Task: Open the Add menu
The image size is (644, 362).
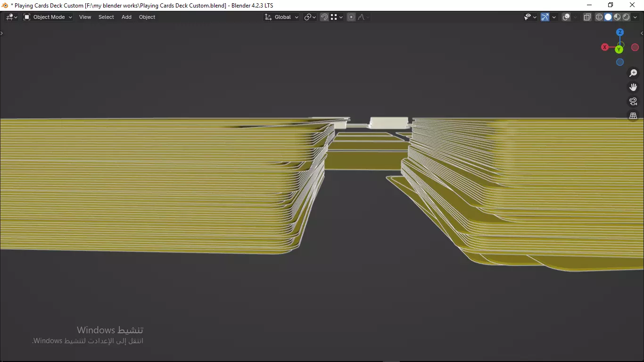Action: pos(126,17)
